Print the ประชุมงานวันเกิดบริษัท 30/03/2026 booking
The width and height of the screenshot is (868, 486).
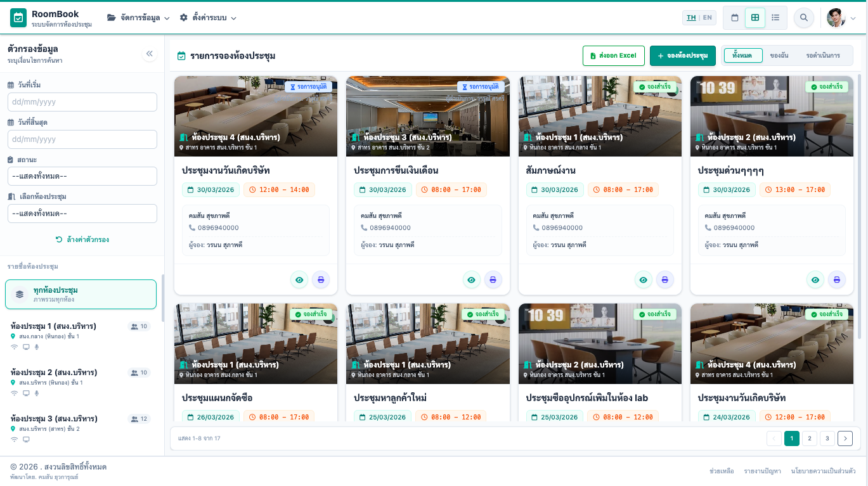[321, 279]
